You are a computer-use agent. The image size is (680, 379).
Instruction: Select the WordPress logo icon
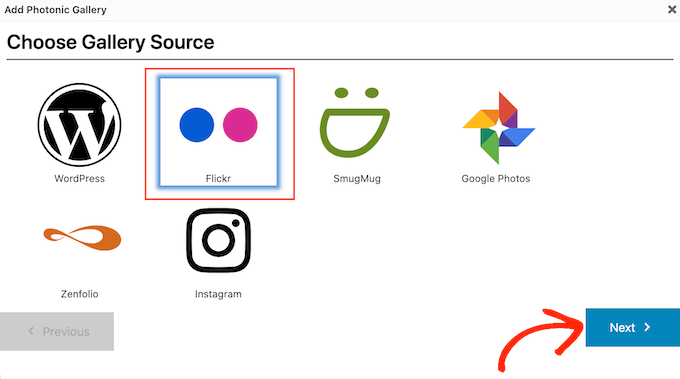pos(79,125)
